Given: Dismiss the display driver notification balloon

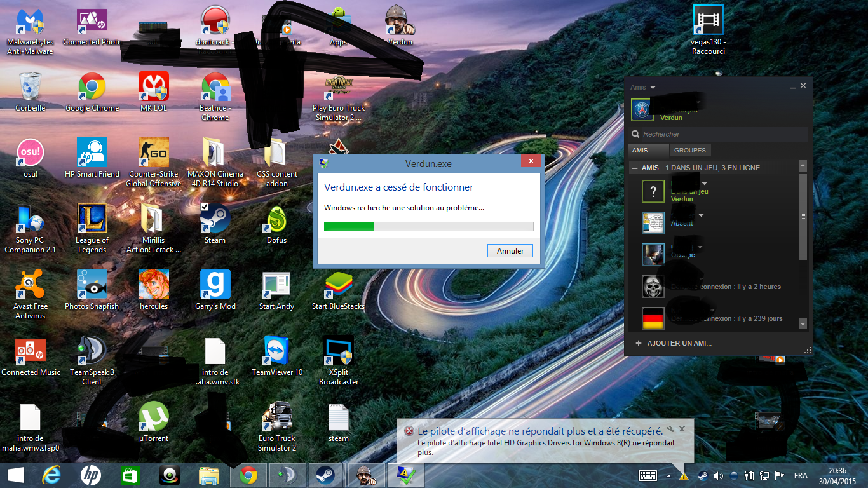Looking at the screenshot, I should click(x=682, y=429).
